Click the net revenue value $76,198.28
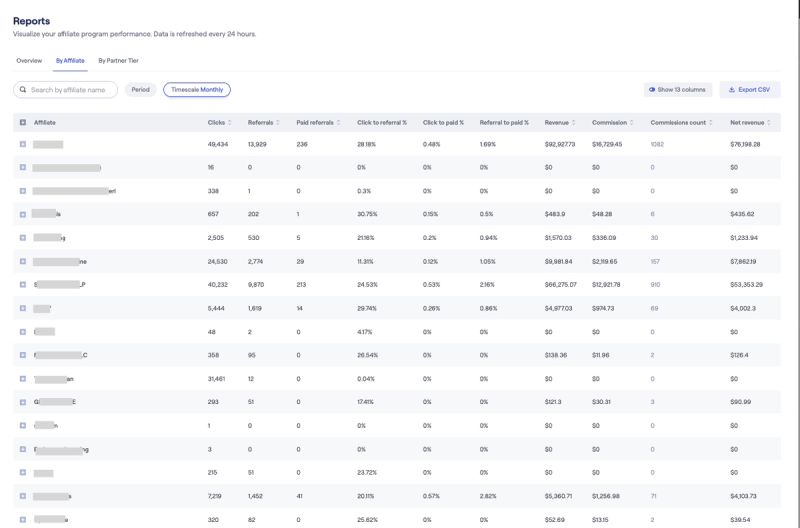The image size is (800, 528). [x=745, y=144]
